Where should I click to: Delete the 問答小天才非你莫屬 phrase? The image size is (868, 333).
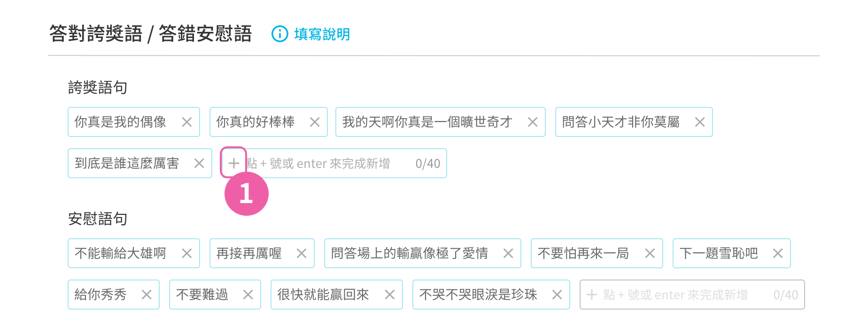click(x=700, y=122)
